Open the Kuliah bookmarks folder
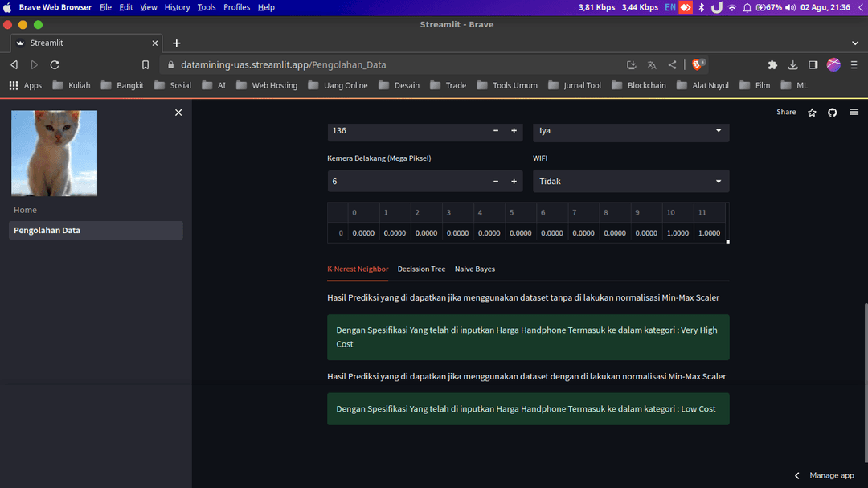The image size is (868, 488). pos(72,85)
